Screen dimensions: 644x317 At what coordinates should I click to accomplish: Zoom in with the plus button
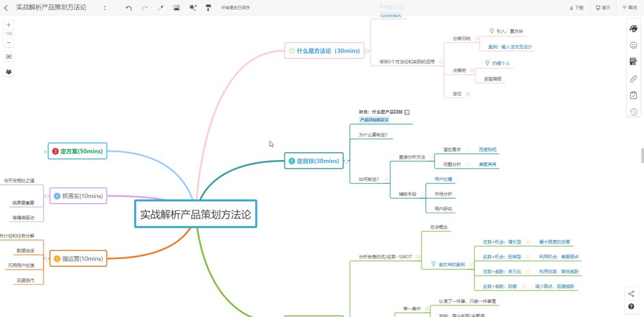click(8, 24)
